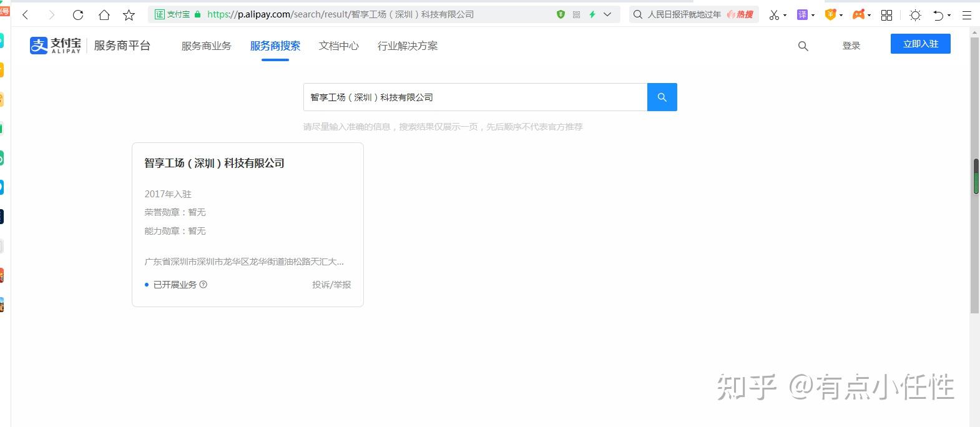Go forward with the browser forward arrow
Image resolution: width=980 pixels, height=427 pixels.
point(51,14)
